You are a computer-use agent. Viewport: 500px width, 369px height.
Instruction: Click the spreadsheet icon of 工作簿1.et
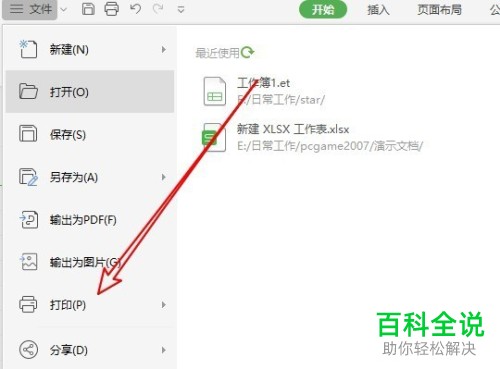click(214, 91)
